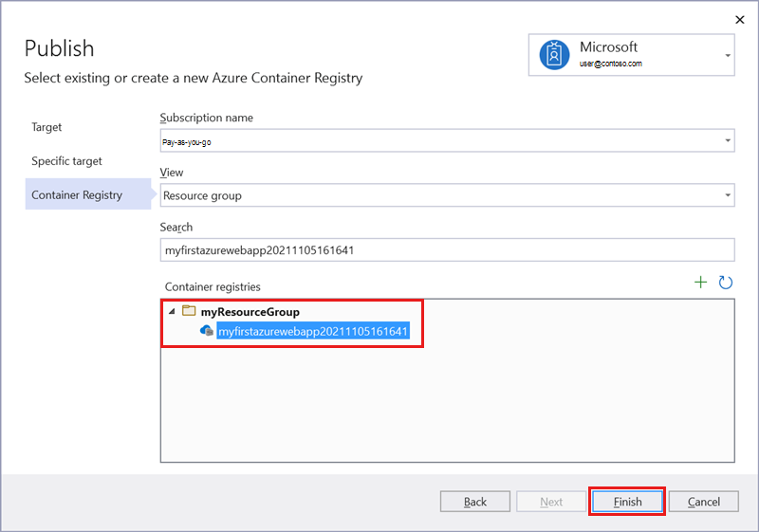Click the Microsoft account badge icon
759x532 pixels.
[553, 54]
